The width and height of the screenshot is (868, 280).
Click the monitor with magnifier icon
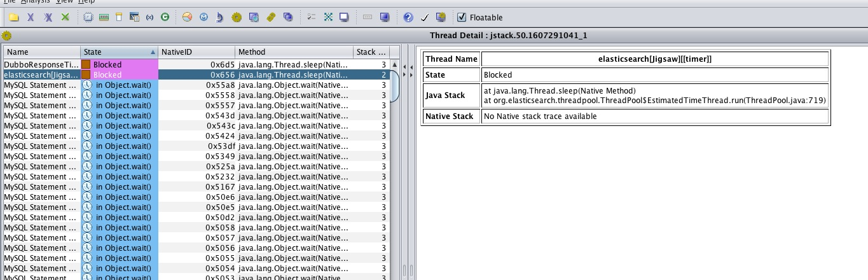tap(254, 17)
